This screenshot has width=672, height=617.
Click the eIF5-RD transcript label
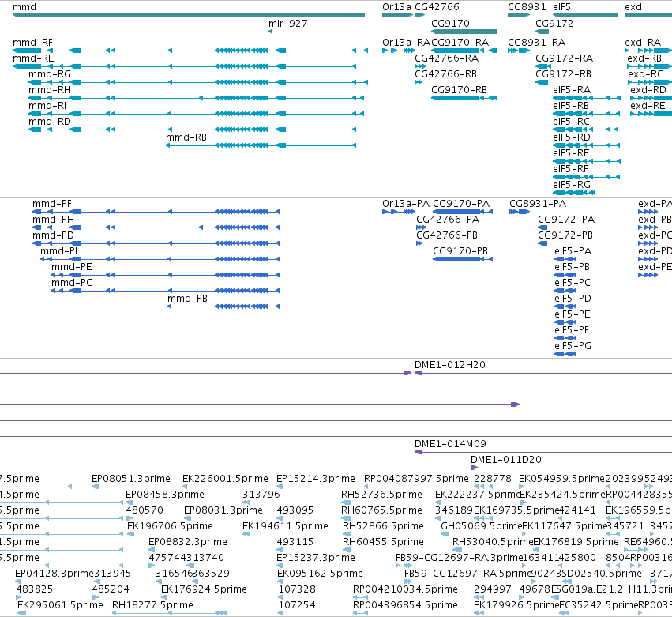(x=572, y=138)
